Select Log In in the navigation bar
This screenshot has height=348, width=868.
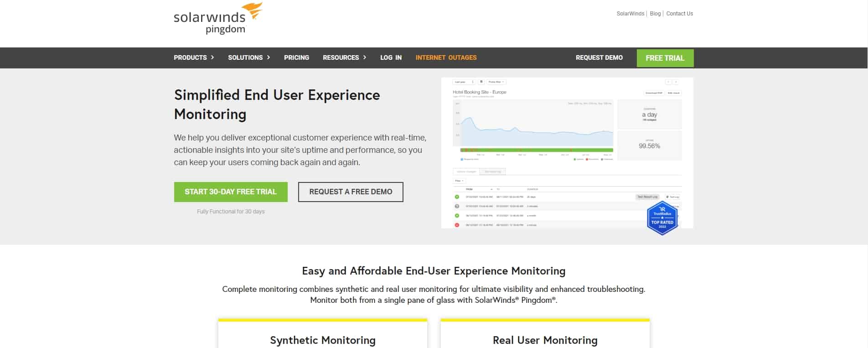[x=391, y=57]
